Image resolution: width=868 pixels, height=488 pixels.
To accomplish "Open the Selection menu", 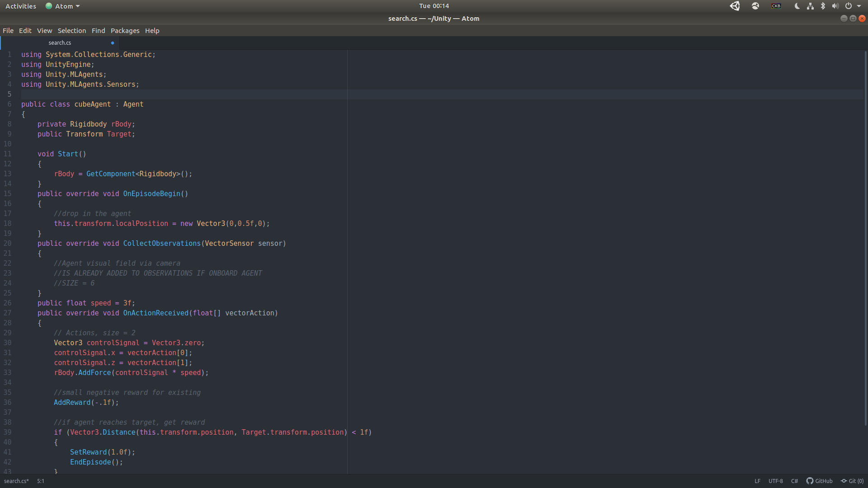I will click(x=71, y=31).
